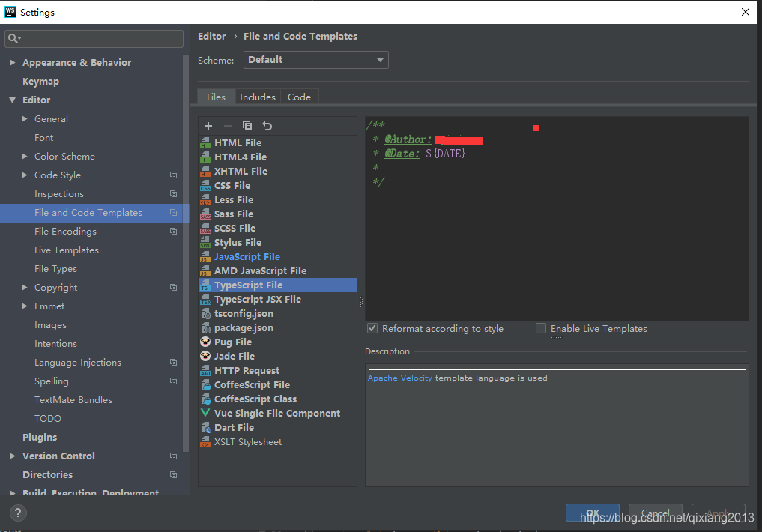Viewport: 762px width, 532px height.
Task: Copy template using the duplicate icon
Action: point(247,126)
